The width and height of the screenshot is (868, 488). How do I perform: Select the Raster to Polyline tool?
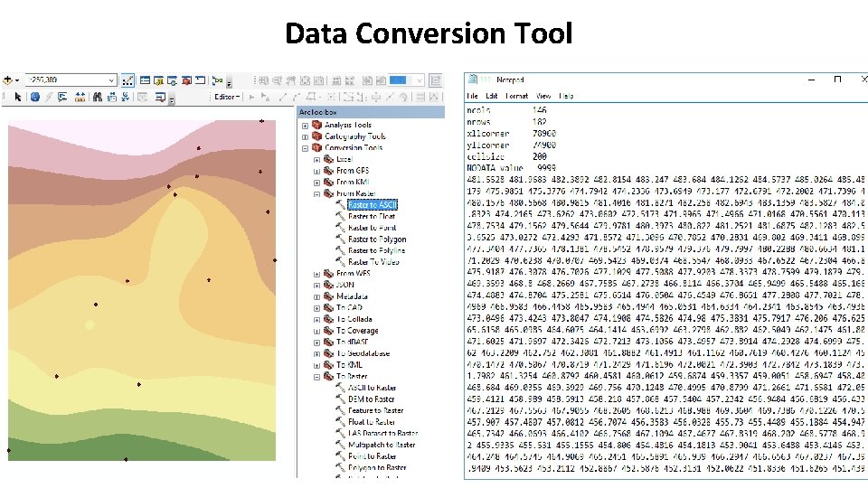[x=376, y=250]
